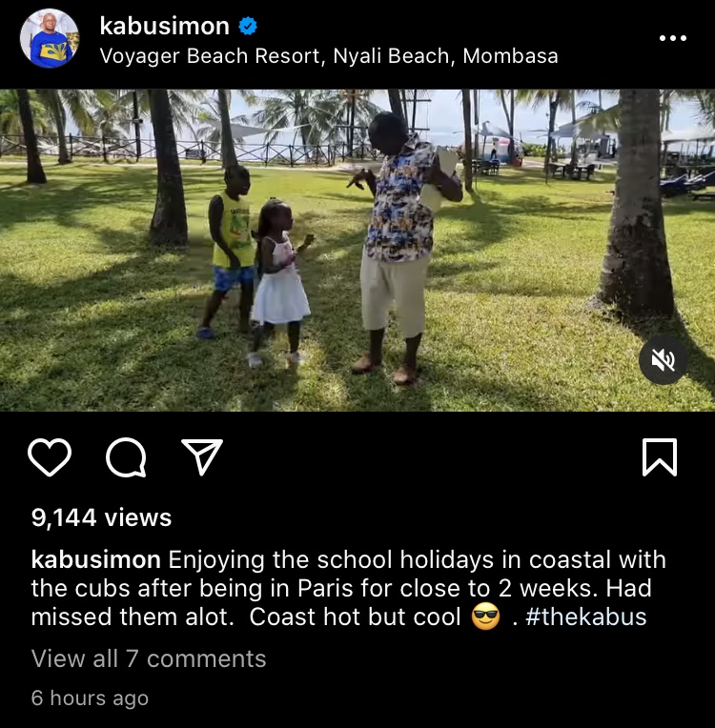Open the Voyager Beach Resort location link
Screen dimensions: 715x728
tap(329, 56)
